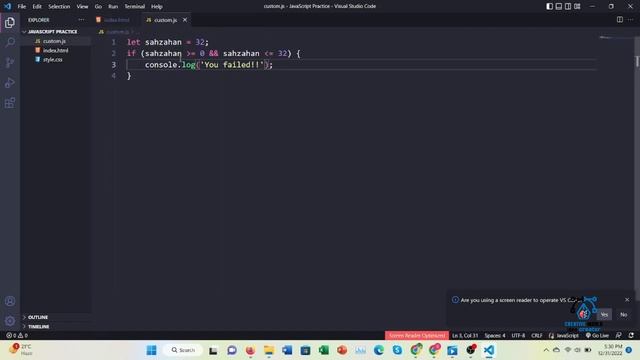Answer No to the screen reader prompt

(x=624, y=314)
